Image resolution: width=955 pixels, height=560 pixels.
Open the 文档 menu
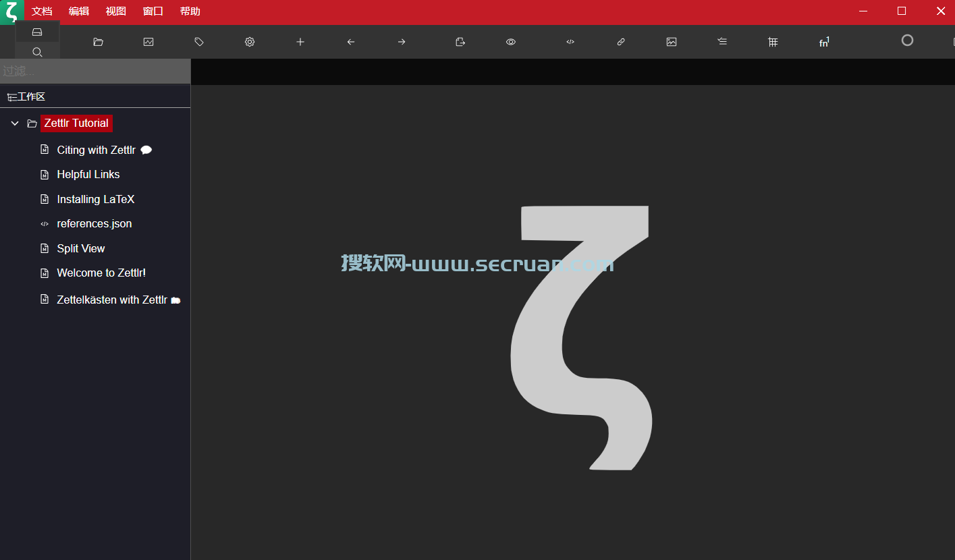[x=42, y=11]
